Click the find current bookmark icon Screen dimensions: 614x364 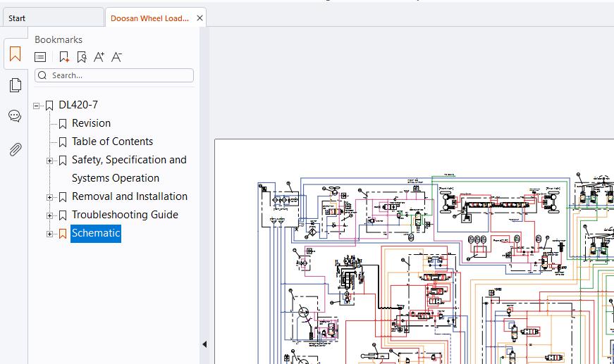[82, 57]
